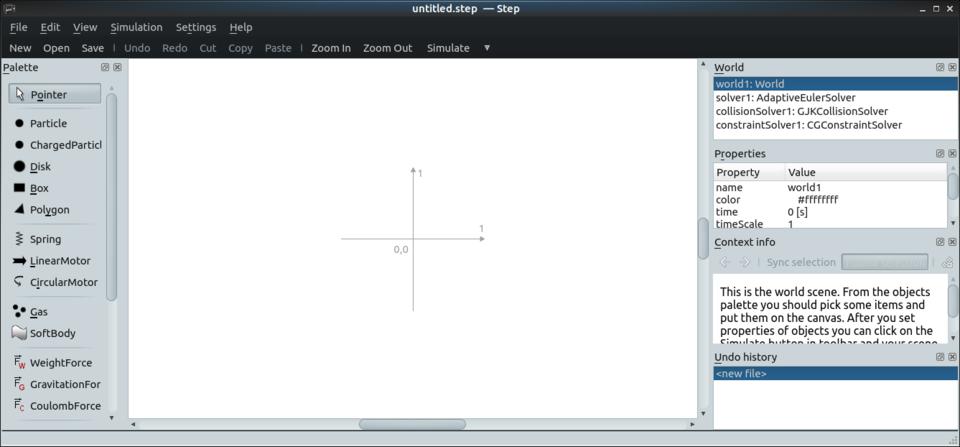The height and width of the screenshot is (447, 960).
Task: Click the Undo toolbar button
Action: click(x=137, y=48)
